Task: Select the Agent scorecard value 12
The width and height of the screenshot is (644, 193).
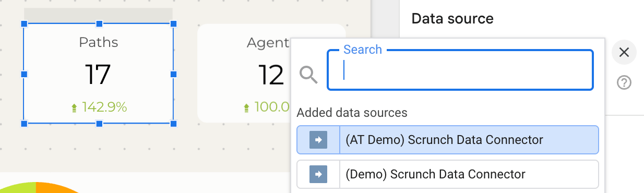Action: pyautogui.click(x=271, y=75)
